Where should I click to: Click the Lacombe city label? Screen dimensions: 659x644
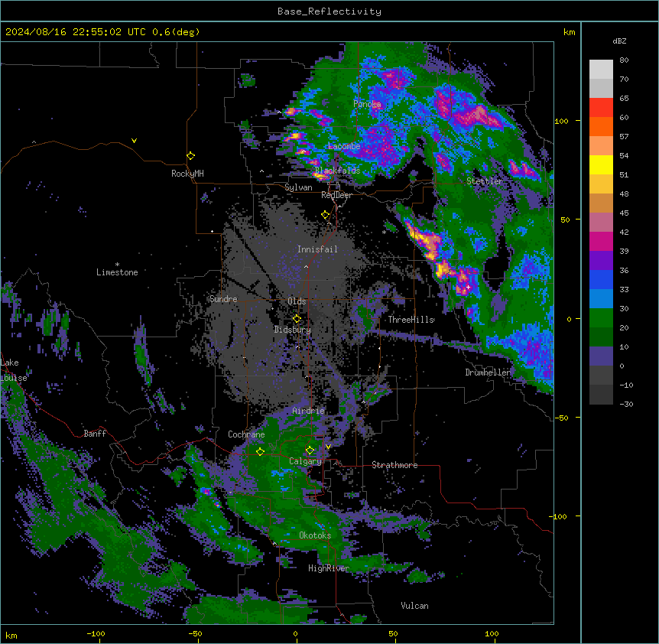point(344,146)
